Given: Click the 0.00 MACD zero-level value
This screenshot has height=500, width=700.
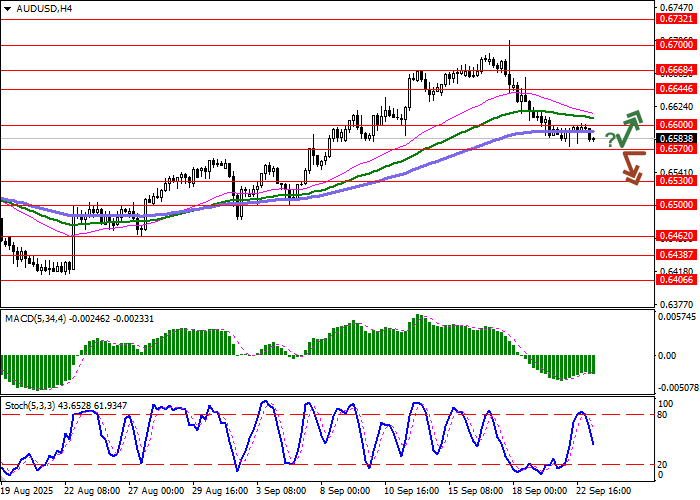Looking at the screenshot, I should [667, 355].
